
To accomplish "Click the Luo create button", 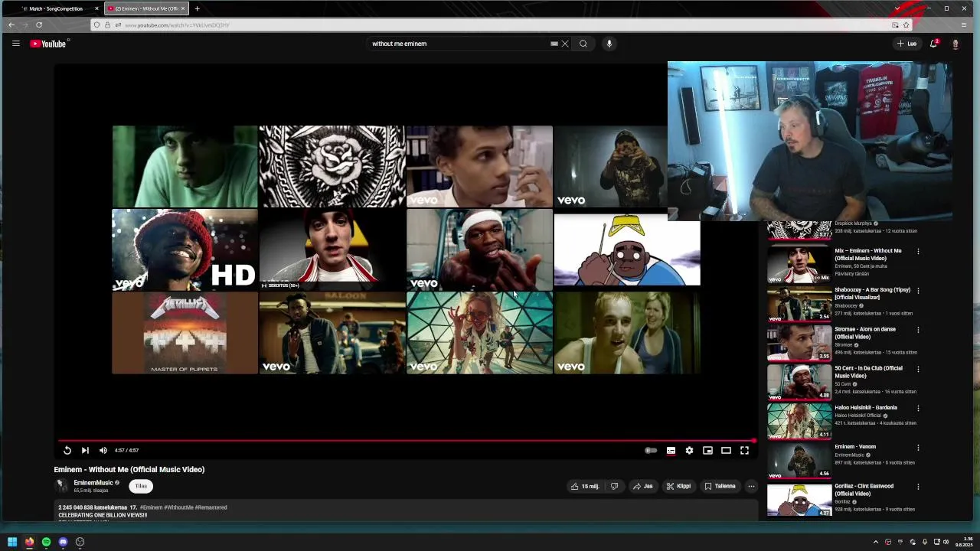I will 906,44.
